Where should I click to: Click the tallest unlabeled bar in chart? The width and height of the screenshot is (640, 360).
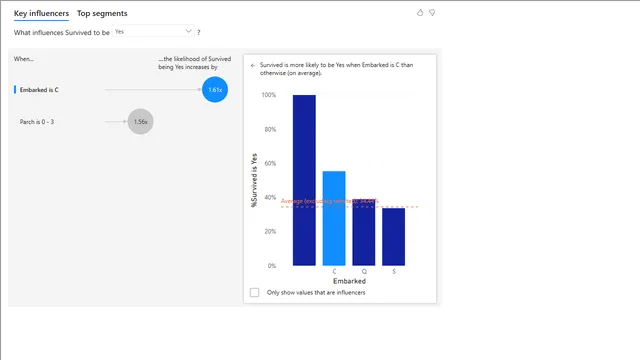pyautogui.click(x=304, y=180)
